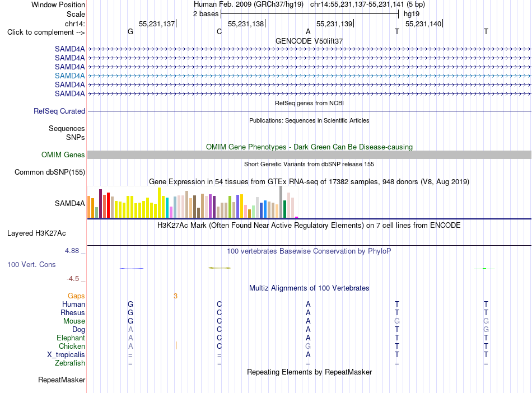Click the chr14: ruler label
The image size is (532, 393).
[74, 24]
